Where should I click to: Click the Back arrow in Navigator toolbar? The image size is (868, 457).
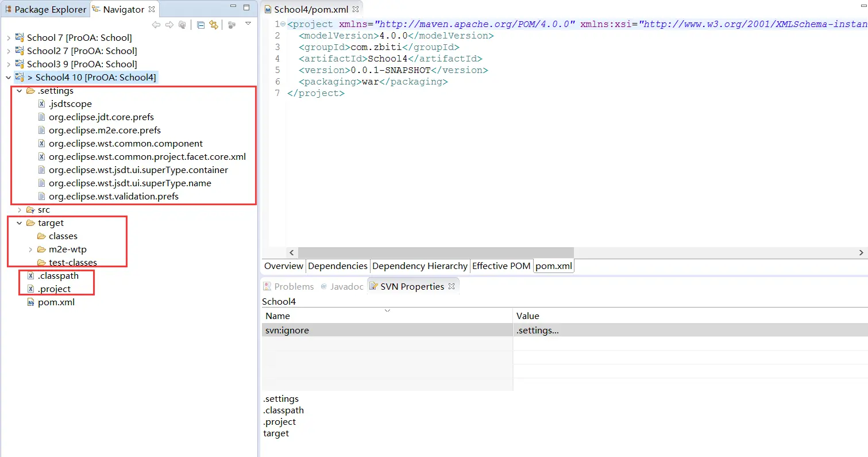(156, 25)
